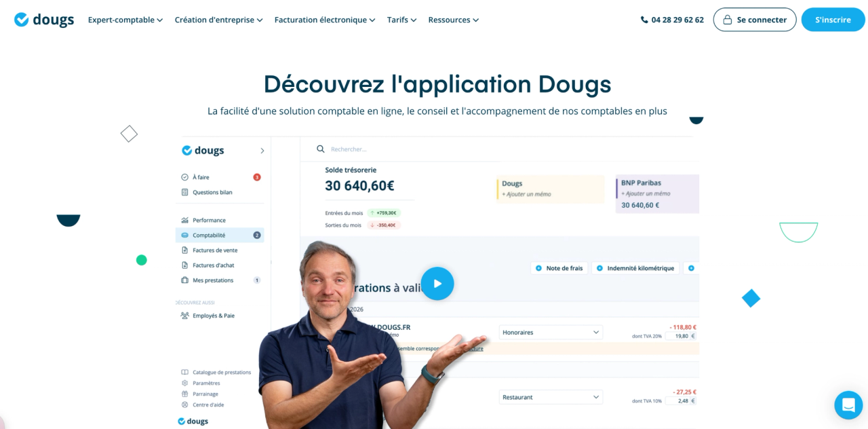Click the - 27,25 € amount
The height and width of the screenshot is (429, 868).
click(x=684, y=392)
